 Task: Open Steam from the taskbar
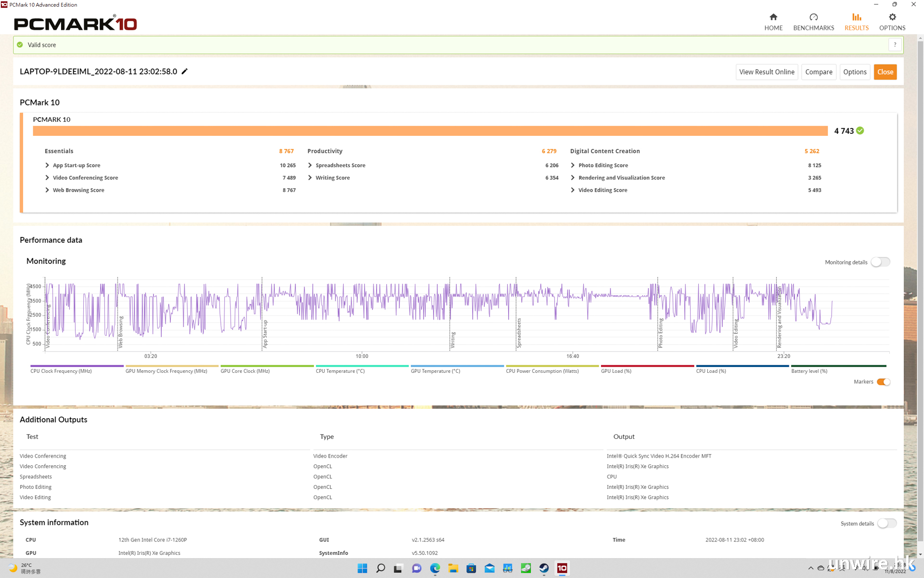[x=544, y=568]
